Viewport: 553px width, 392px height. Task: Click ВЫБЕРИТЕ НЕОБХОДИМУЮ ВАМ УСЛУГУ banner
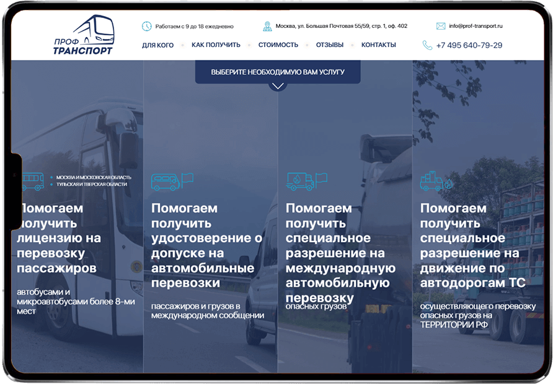tap(278, 72)
